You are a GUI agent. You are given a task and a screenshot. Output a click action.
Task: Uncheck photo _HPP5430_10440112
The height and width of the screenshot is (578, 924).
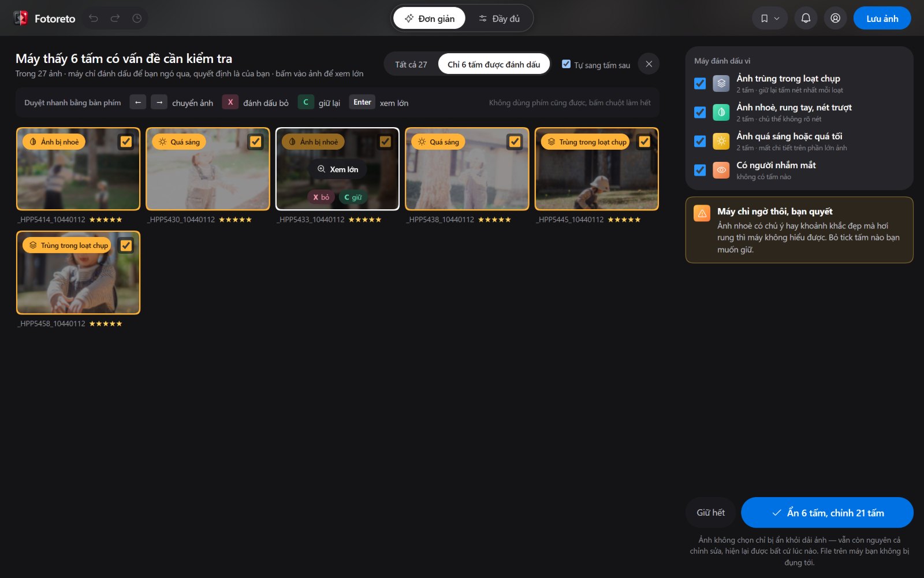255,142
